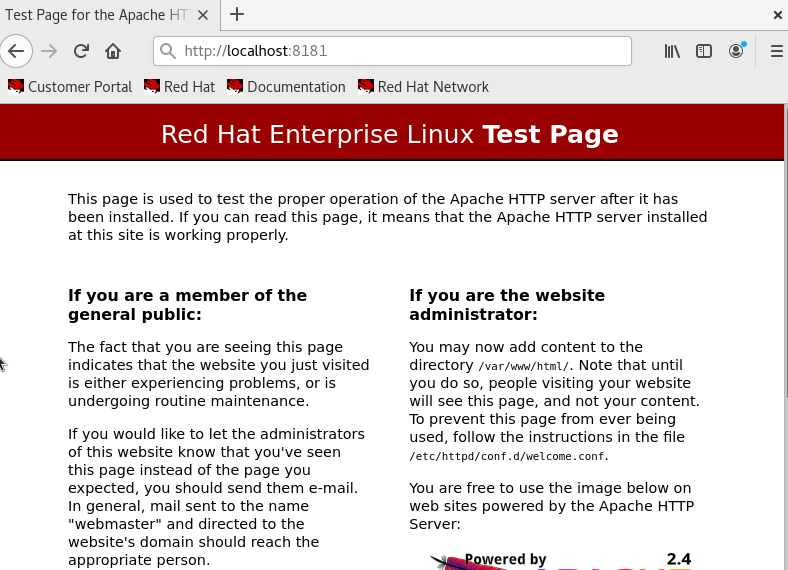Image resolution: width=788 pixels, height=570 pixels.
Task: Go back using the back arrow button
Action: [16, 51]
